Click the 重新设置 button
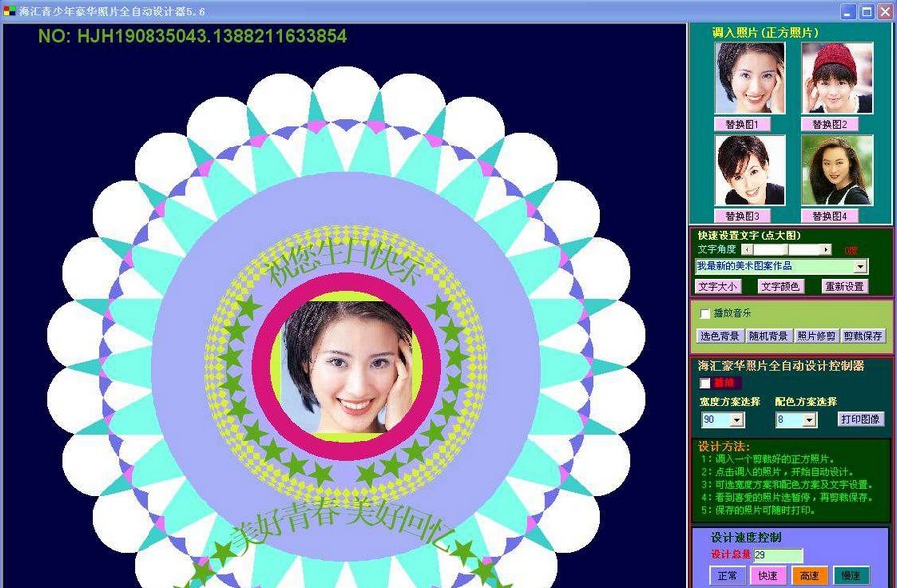 pos(845,287)
